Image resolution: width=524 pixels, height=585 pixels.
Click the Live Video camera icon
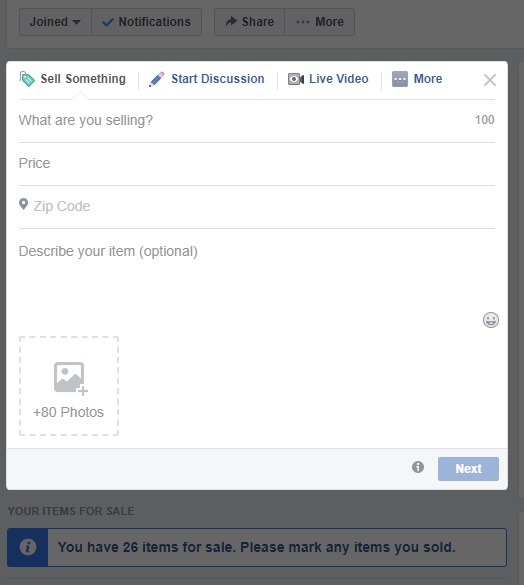pos(296,79)
